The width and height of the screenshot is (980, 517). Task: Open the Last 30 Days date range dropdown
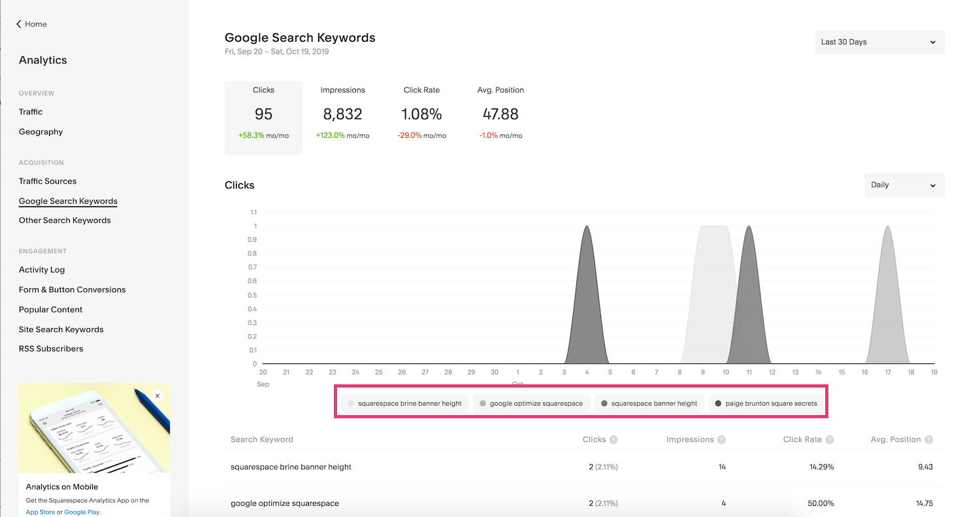(879, 42)
